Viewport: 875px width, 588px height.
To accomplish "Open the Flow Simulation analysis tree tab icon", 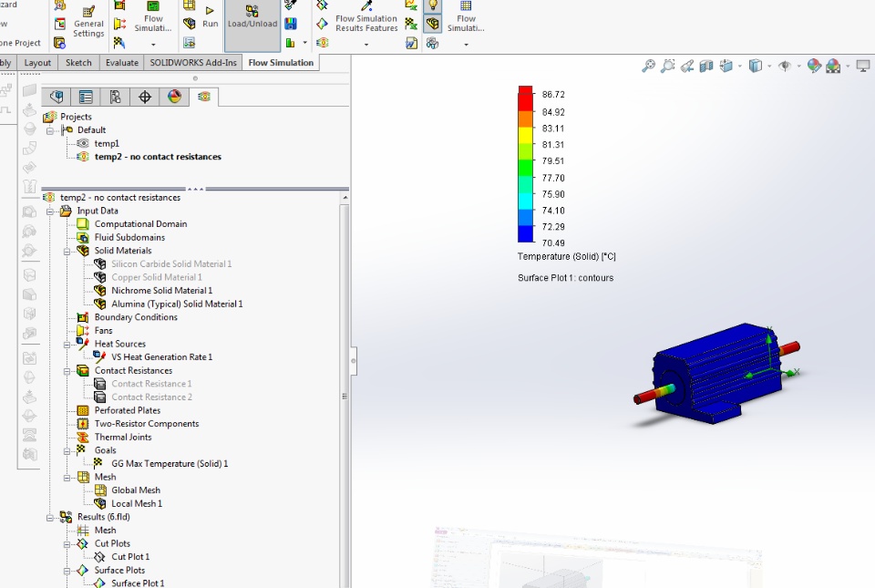I will pos(203,97).
